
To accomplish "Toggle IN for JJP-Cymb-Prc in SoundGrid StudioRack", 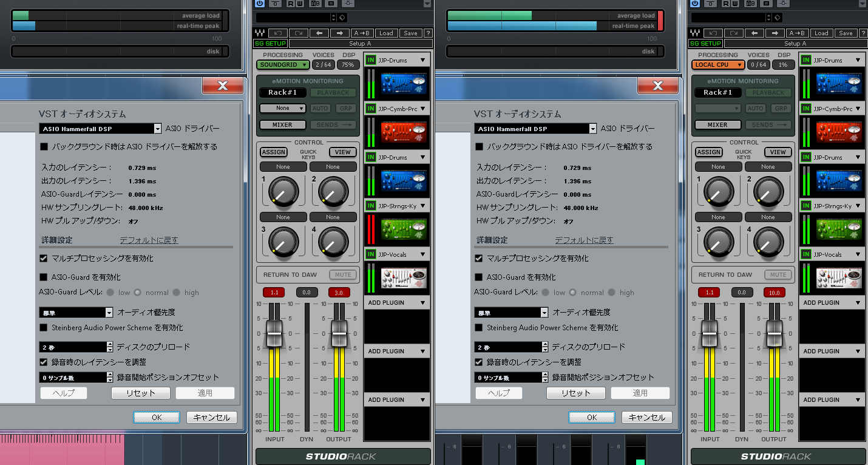I will (371, 109).
